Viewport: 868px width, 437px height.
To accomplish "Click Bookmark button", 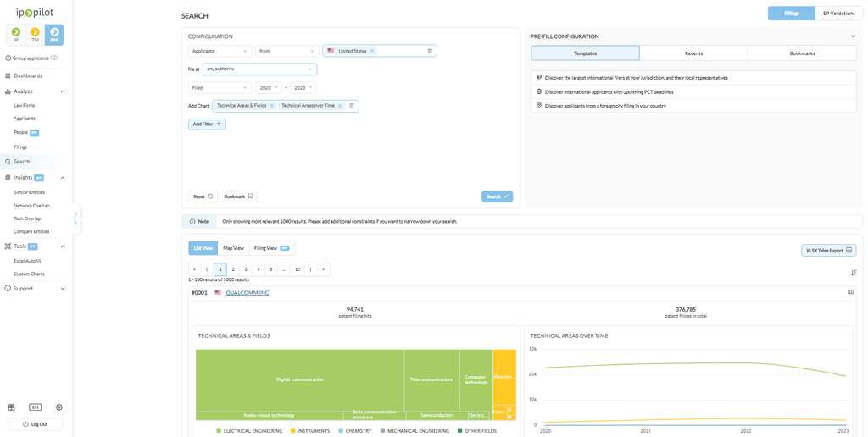I will 238,196.
